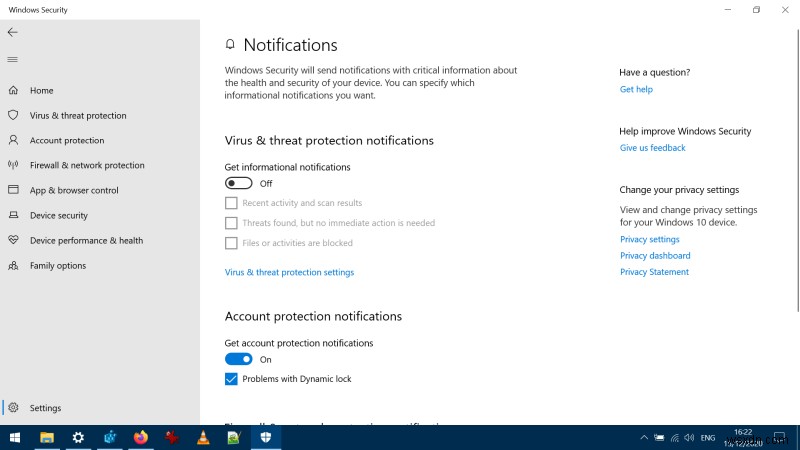Check Threats found, no immediate action needed
Image resolution: width=800 pixels, height=450 pixels.
231,223
